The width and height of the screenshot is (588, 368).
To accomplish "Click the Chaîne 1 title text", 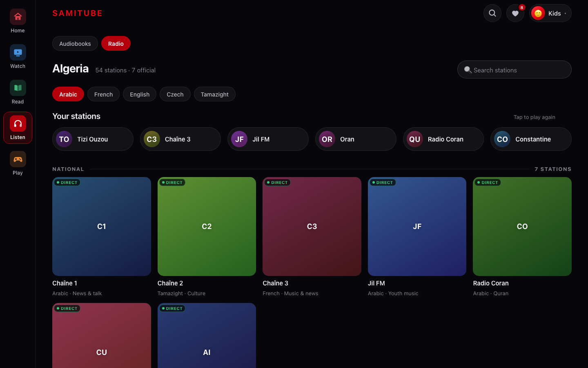I will tap(65, 283).
